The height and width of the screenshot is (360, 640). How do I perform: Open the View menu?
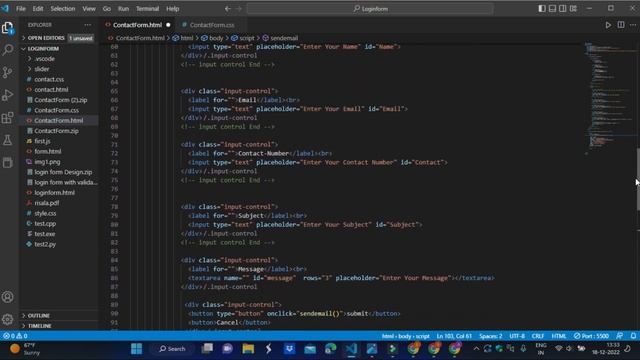89,9
